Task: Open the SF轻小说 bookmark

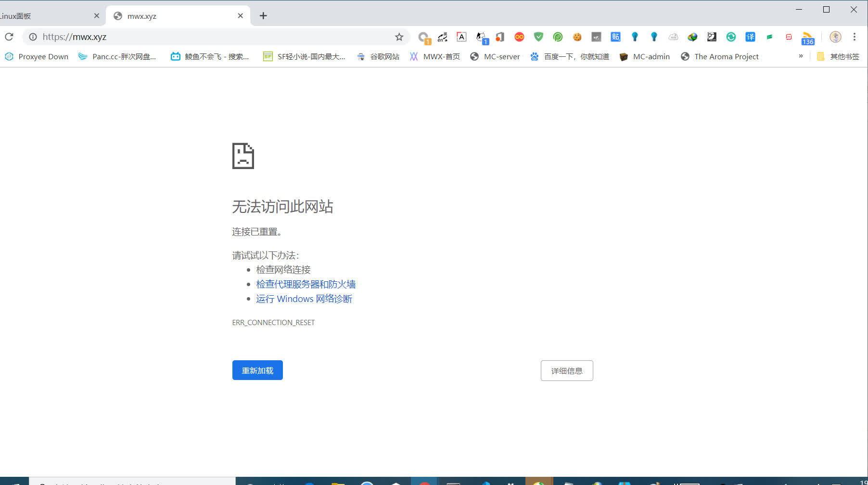Action: pyautogui.click(x=305, y=56)
